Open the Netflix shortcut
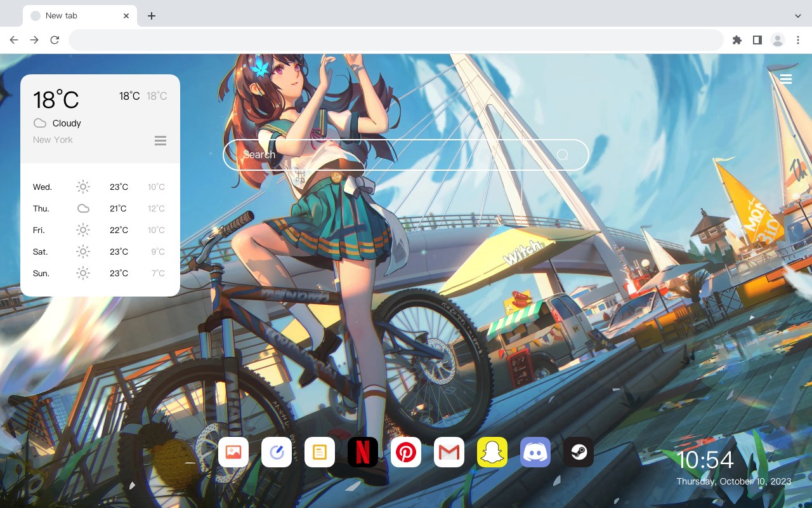Viewport: 812px width, 508px height. tap(363, 452)
